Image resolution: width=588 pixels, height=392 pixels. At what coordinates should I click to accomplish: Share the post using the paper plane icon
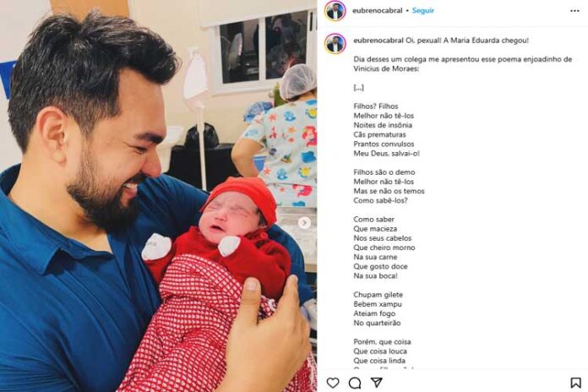[377, 382]
